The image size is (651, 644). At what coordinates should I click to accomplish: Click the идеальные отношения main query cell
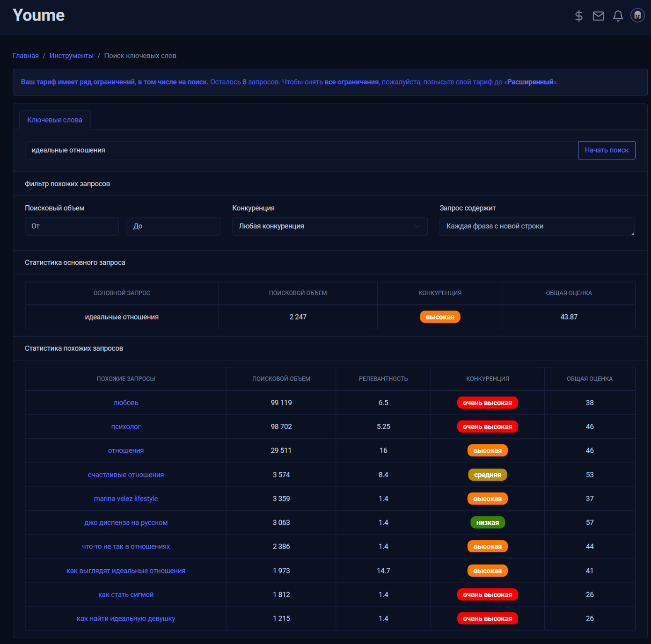pyautogui.click(x=122, y=317)
